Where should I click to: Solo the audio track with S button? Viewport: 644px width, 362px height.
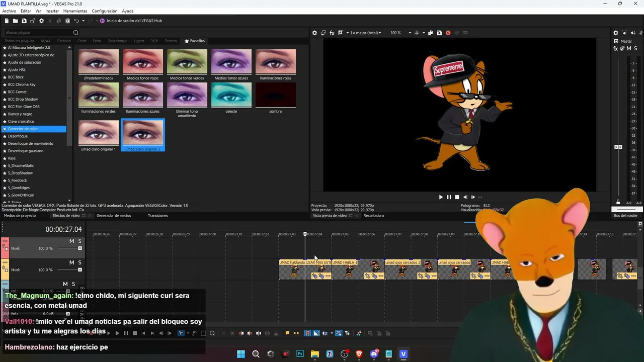pyautogui.click(x=73, y=284)
